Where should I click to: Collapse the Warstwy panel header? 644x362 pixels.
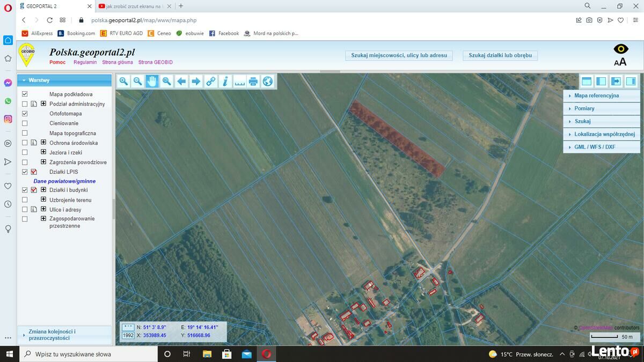pyautogui.click(x=64, y=80)
